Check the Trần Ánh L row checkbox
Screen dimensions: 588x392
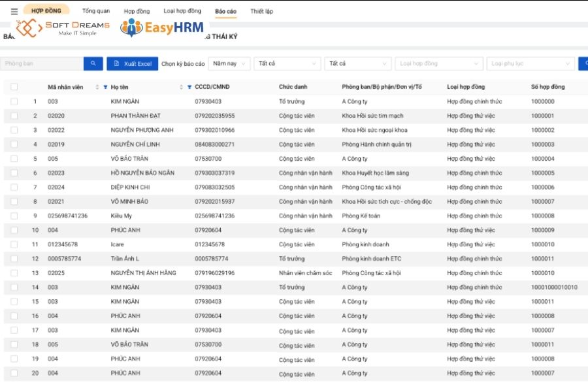pos(14,259)
